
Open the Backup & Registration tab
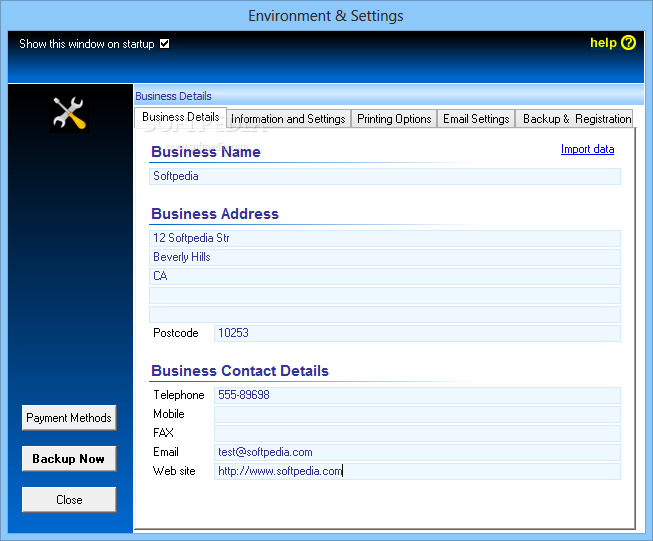point(575,119)
